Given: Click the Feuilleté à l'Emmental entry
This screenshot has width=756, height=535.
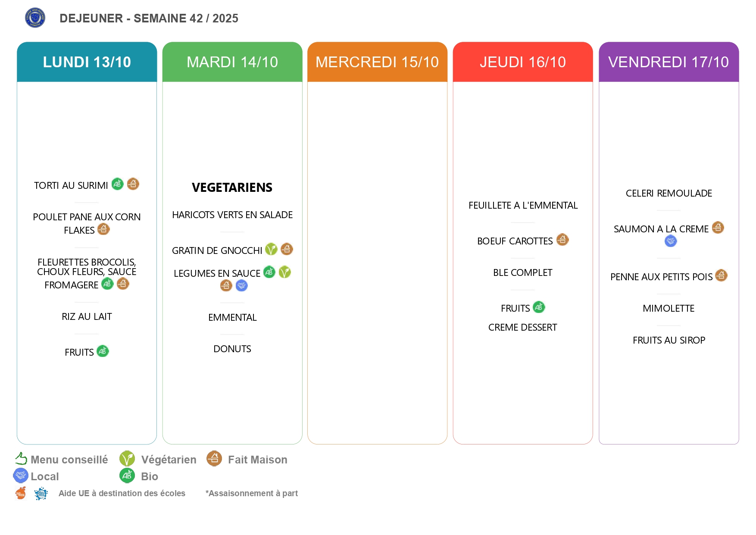Looking at the screenshot, I should 523,205.
